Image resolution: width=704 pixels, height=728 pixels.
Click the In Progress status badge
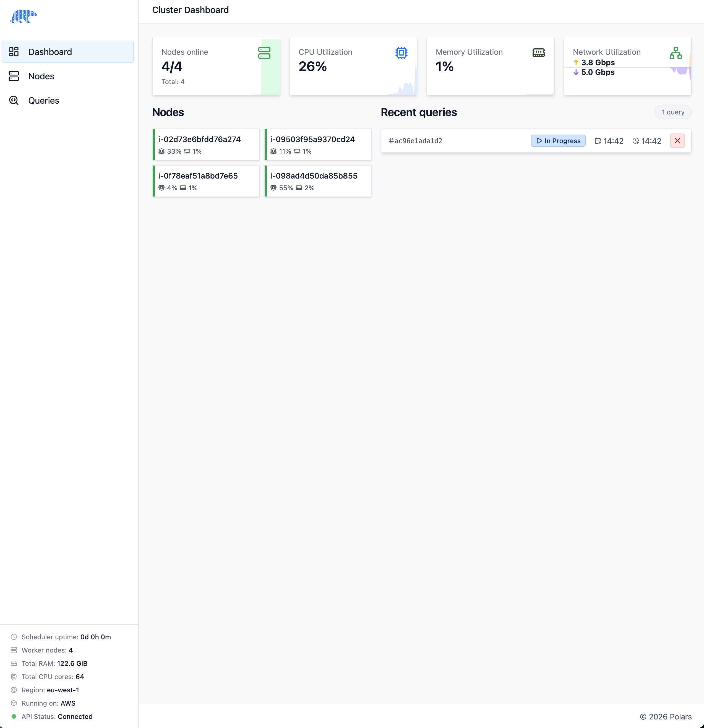click(x=558, y=141)
